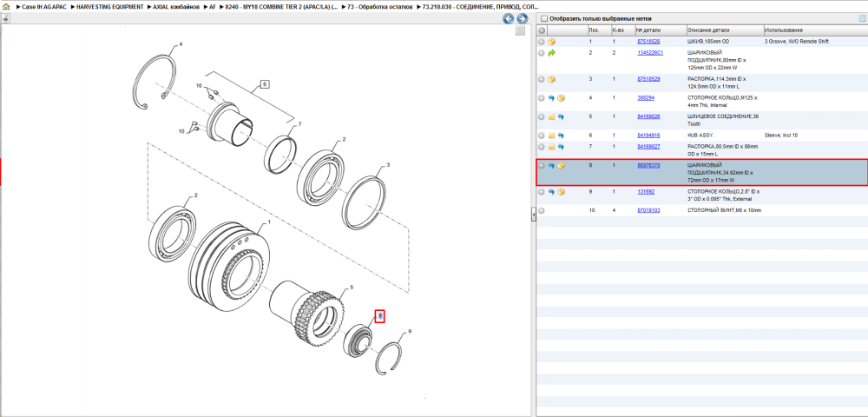Image resolution: width=868 pixels, height=417 pixels.
Task: Add part 84194916 using its plus icon
Action: point(542,136)
